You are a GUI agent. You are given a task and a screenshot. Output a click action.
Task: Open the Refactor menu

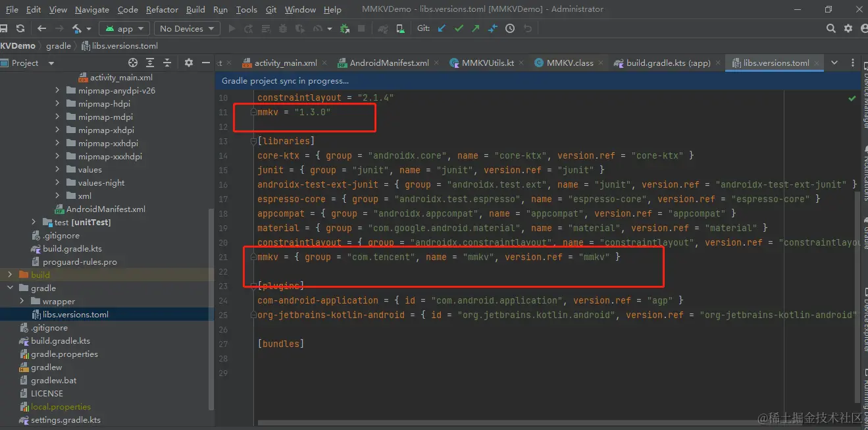162,9
